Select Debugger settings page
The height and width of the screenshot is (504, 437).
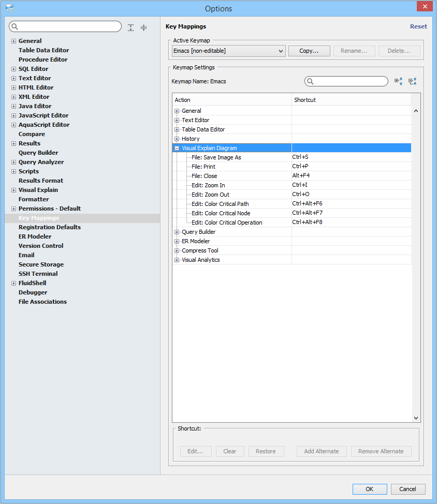tap(33, 292)
